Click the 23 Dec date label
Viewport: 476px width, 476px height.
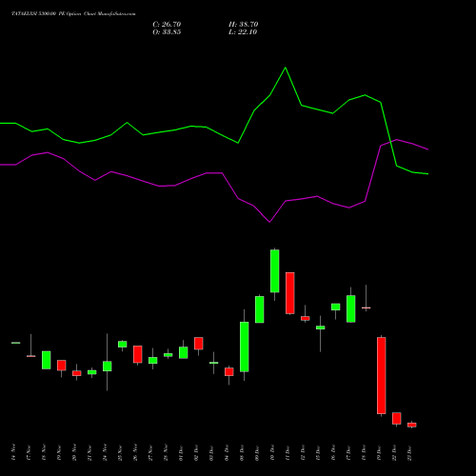click(409, 452)
